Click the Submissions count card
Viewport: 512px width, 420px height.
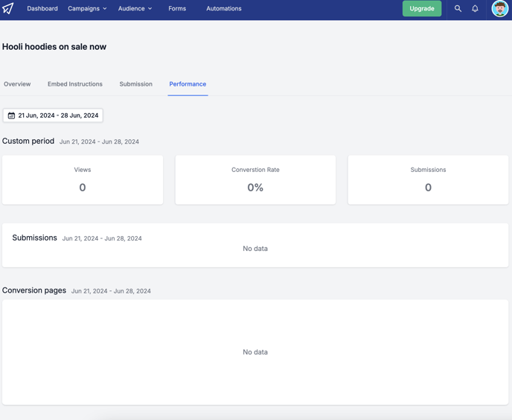428,179
